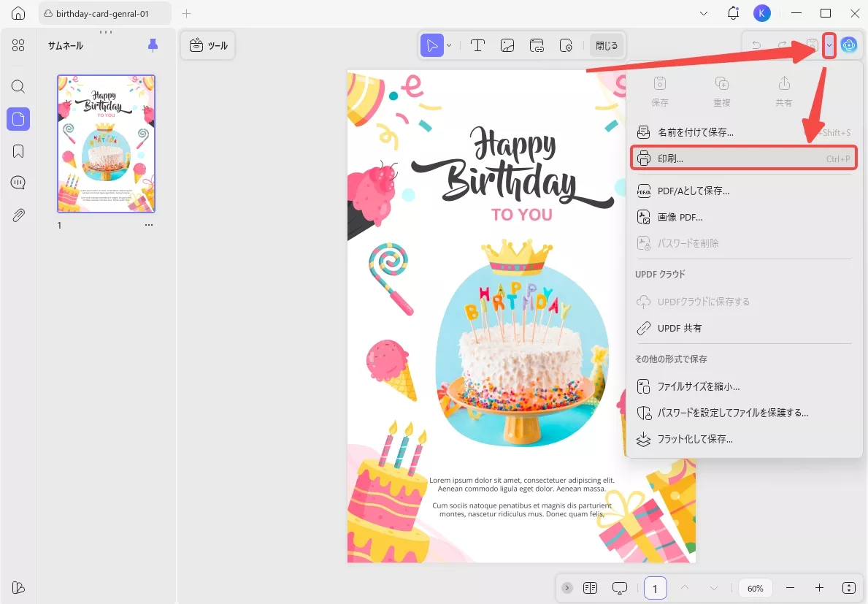
Task: Choose フラット化して保存... item
Action: point(743,439)
